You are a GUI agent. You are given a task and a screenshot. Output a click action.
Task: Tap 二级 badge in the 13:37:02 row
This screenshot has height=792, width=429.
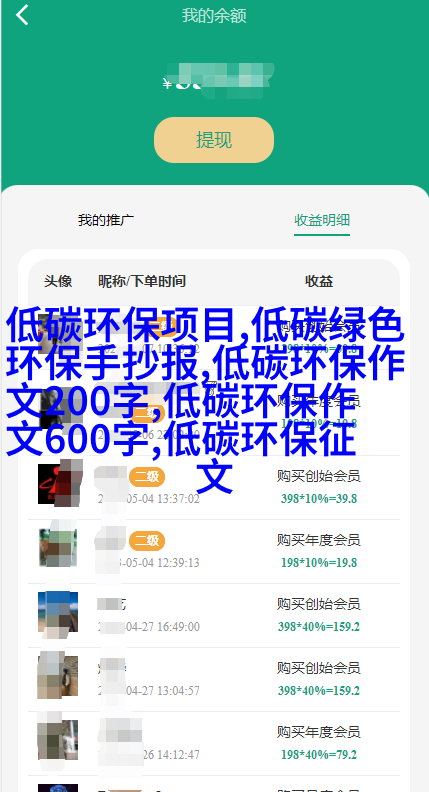tap(147, 477)
